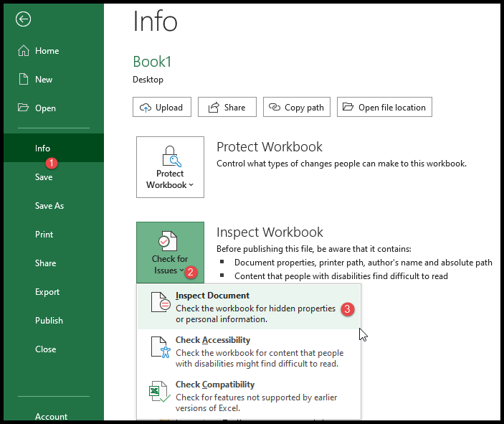Collapse the Check for Issues dropdown

(170, 253)
